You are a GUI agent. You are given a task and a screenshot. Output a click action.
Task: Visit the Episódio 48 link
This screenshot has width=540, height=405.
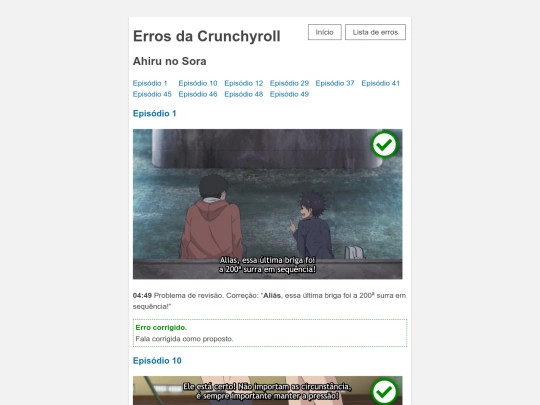(x=243, y=94)
